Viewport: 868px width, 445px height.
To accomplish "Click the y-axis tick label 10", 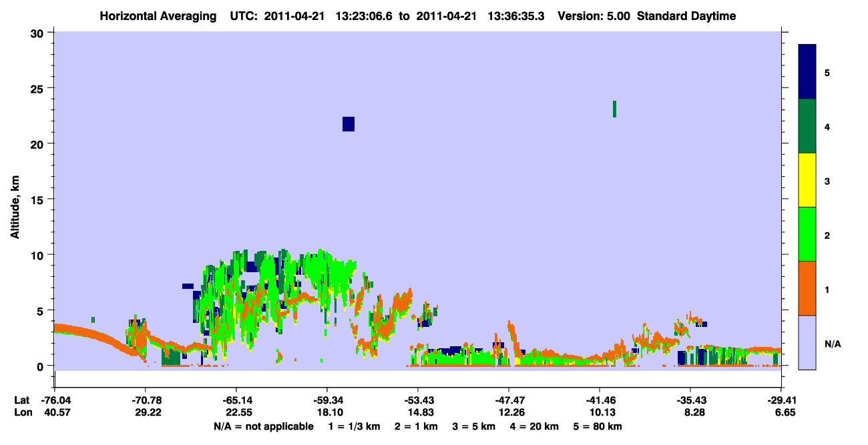I will 39,255.
